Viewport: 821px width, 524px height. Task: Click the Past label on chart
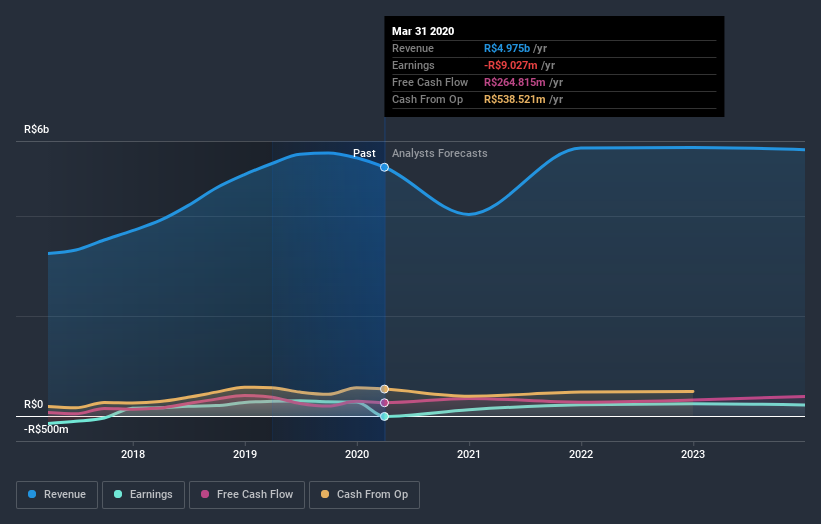[364, 153]
